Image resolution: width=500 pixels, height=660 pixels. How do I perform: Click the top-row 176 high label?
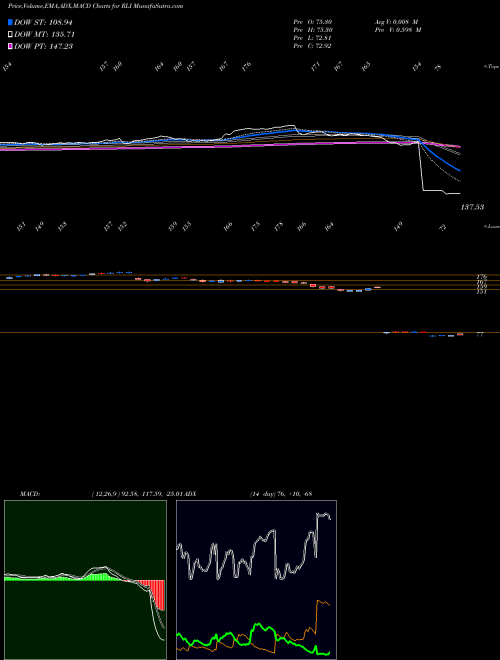247,66
